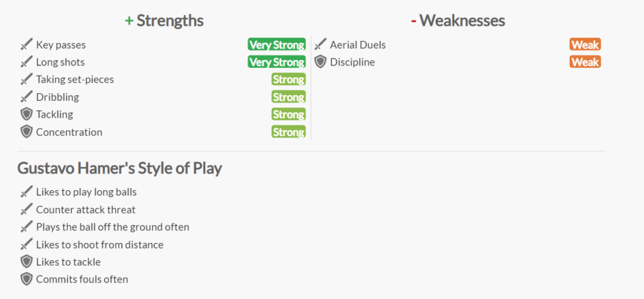
Task: Click the sword icon beside Key passes
Action: click(26, 45)
